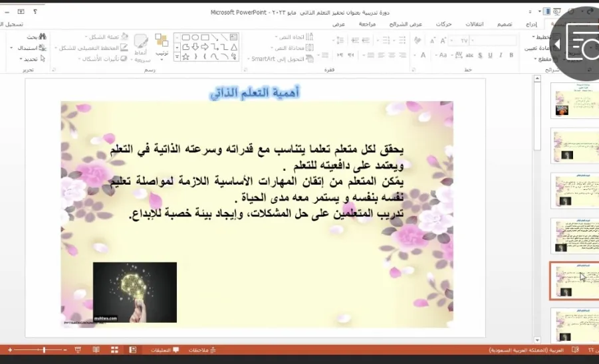Open the Review (مراجعة) tab
The width and height of the screenshot is (599, 364).
click(367, 24)
